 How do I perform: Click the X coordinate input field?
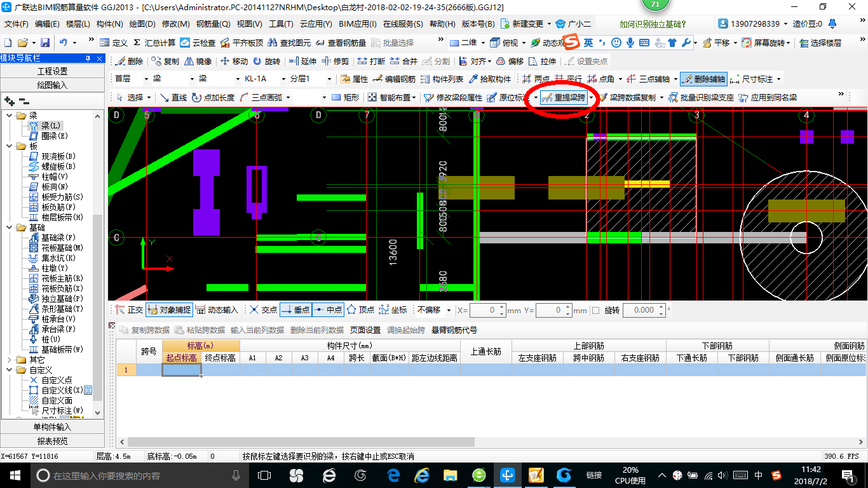click(488, 310)
